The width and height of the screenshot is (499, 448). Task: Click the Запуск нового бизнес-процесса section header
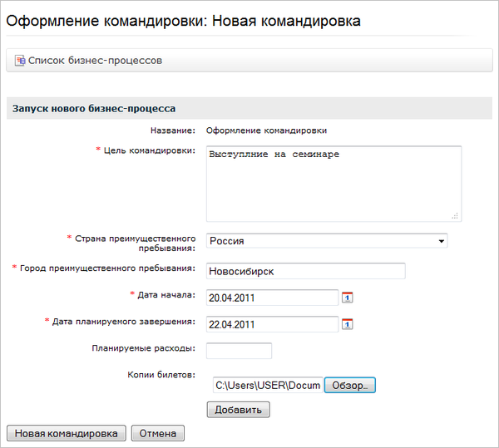[93, 109]
